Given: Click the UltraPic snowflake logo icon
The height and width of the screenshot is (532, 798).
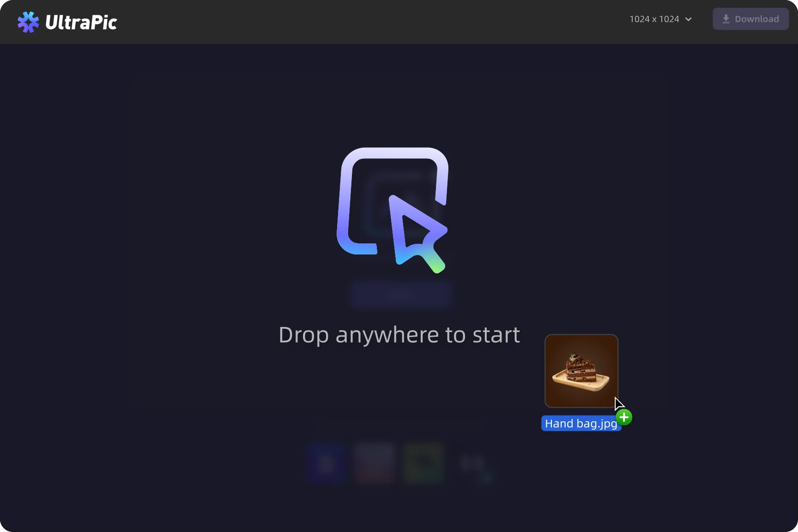Looking at the screenshot, I should pyautogui.click(x=28, y=22).
